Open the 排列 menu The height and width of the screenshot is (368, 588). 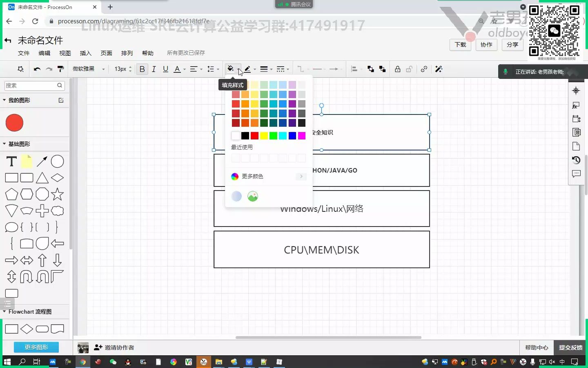127,53
